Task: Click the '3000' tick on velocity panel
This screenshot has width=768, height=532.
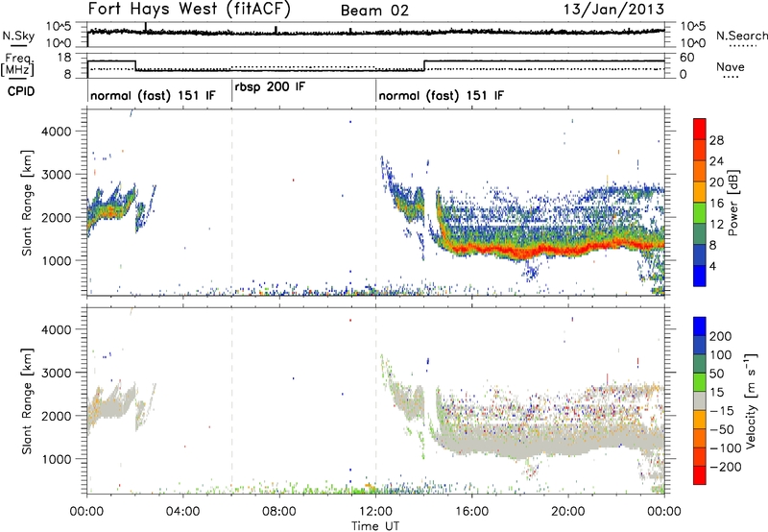Action: [x=57, y=373]
